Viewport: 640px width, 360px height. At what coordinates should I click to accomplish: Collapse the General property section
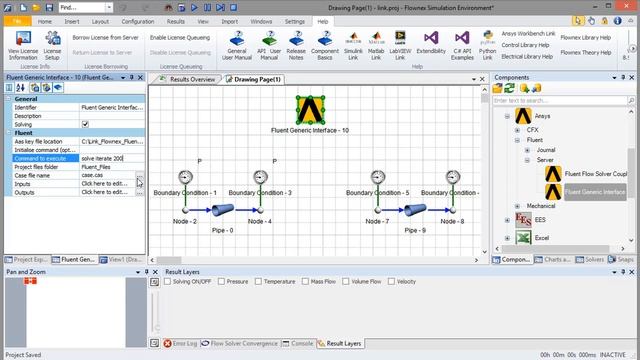tap(9, 99)
